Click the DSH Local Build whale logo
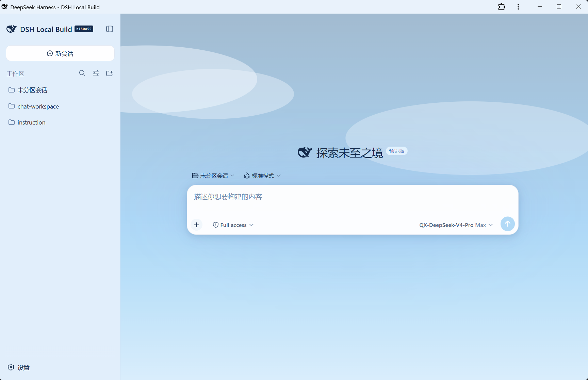 point(12,29)
